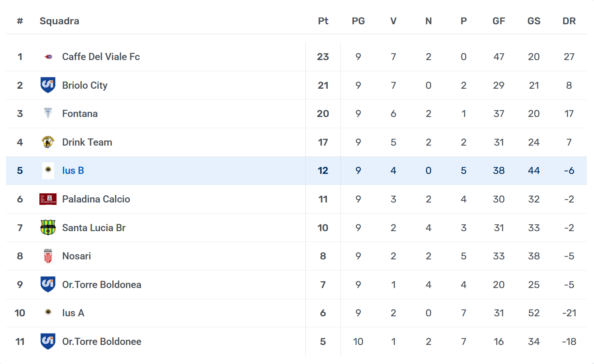Click the Pt column header
The height and width of the screenshot is (364, 594).
323,21
